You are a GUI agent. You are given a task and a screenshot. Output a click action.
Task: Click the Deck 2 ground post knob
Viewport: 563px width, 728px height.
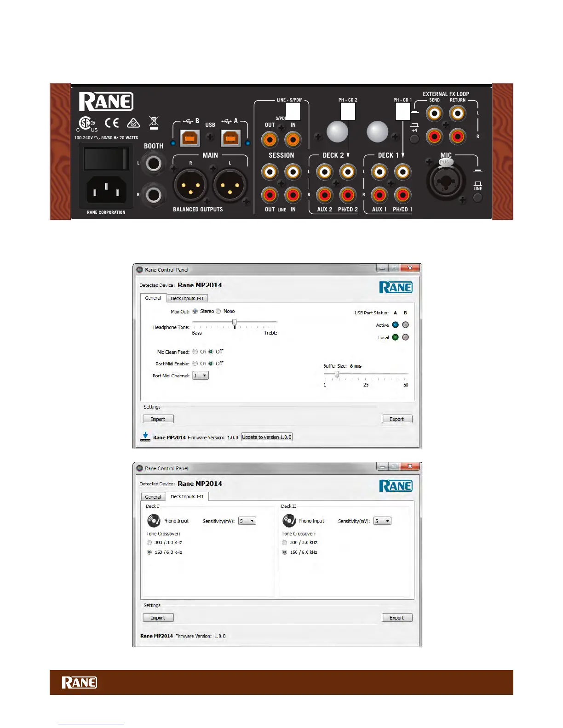pyautogui.click(x=337, y=132)
